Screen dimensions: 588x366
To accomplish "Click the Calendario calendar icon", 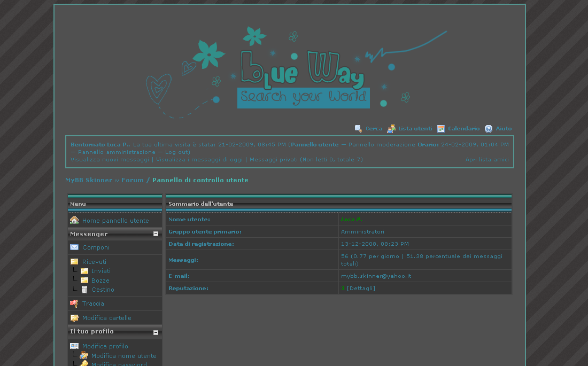I will (x=441, y=129).
